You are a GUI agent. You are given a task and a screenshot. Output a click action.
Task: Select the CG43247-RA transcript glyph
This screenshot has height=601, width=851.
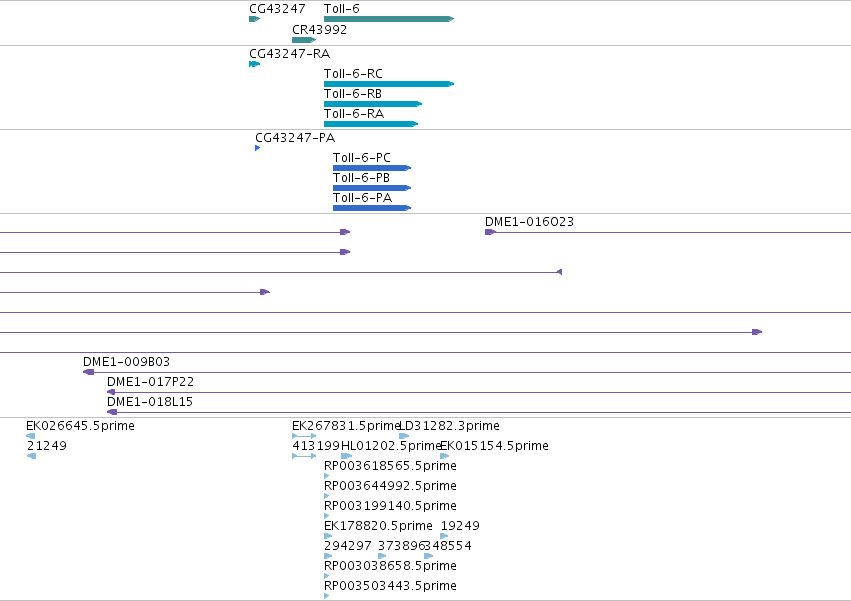255,64
